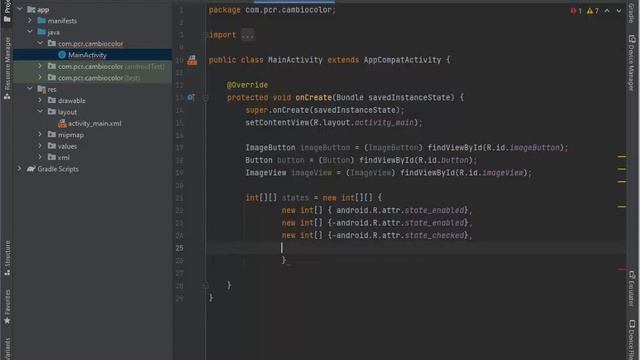Expand com.pcr.cambiocolor test package
640x360 pixels.
pos(40,78)
